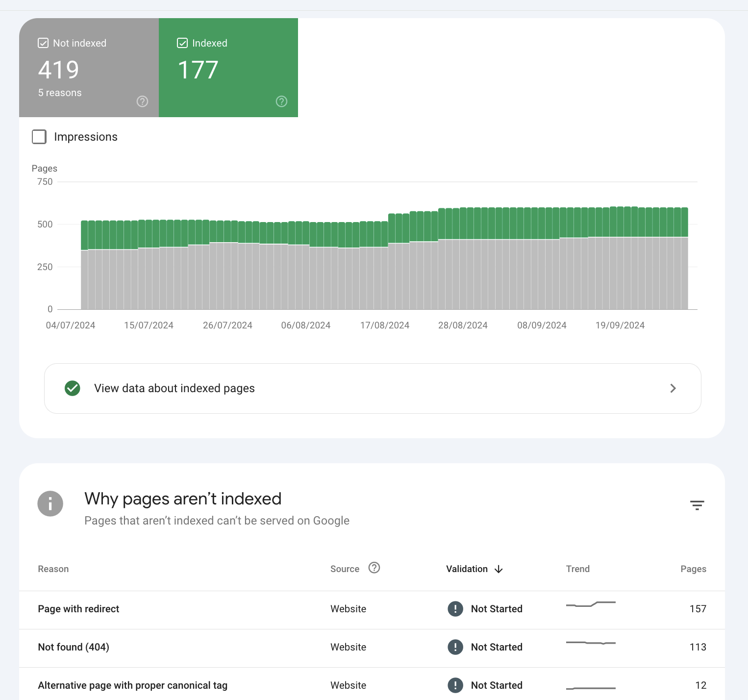The width and height of the screenshot is (748, 700).
Task: Click the warning icon in Not found (404) row
Action: (455, 647)
